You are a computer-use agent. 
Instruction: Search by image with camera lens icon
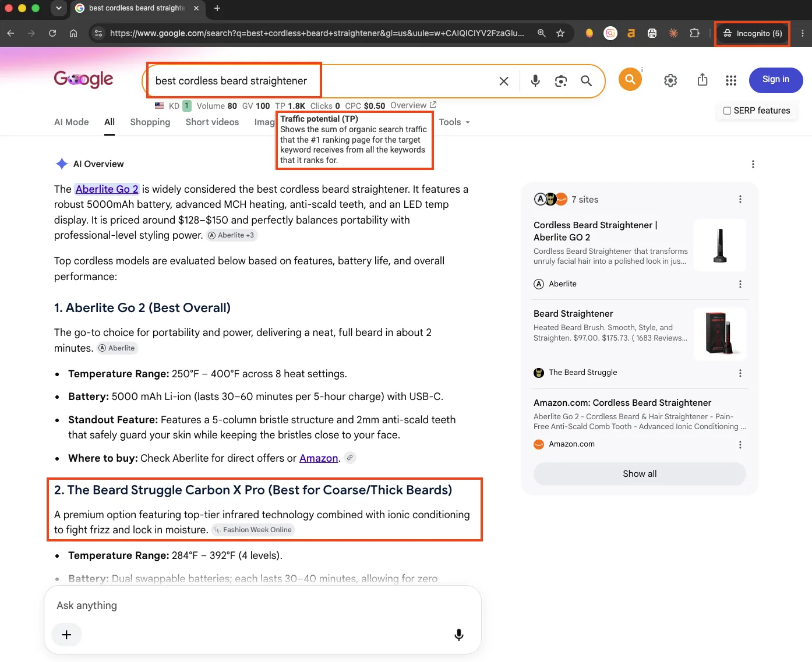coord(561,81)
